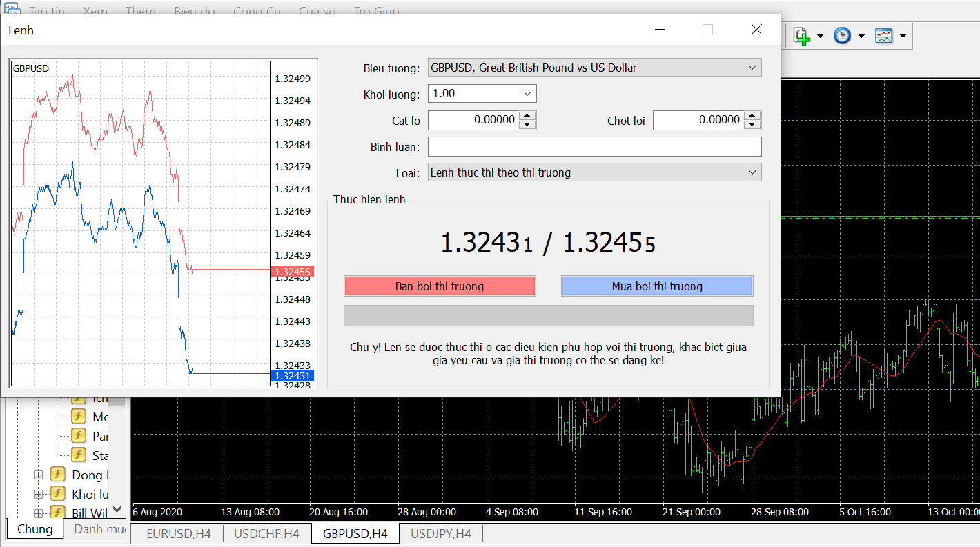Select the Chung tab in navigator
Viewport: 980px width, 547px height.
35,529
